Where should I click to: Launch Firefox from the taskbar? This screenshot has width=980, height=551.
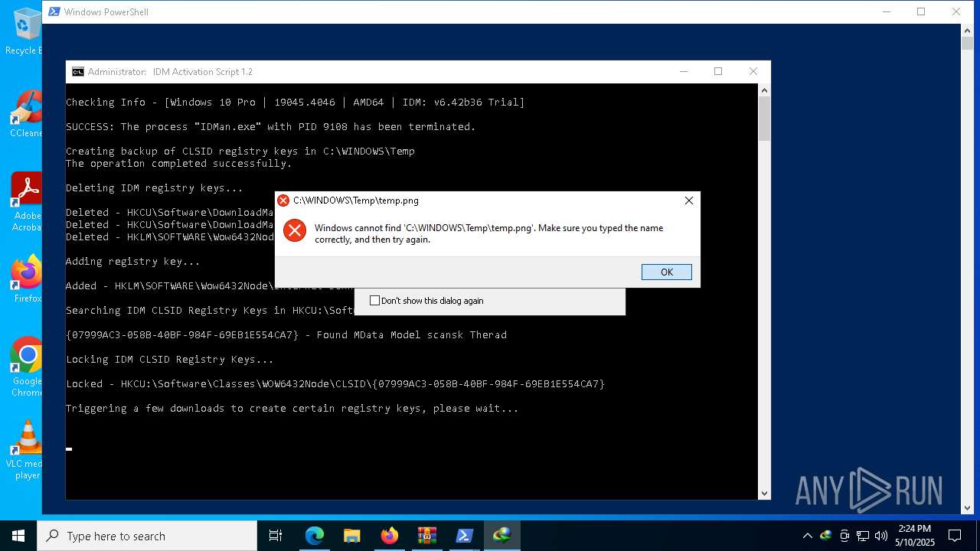click(x=390, y=536)
